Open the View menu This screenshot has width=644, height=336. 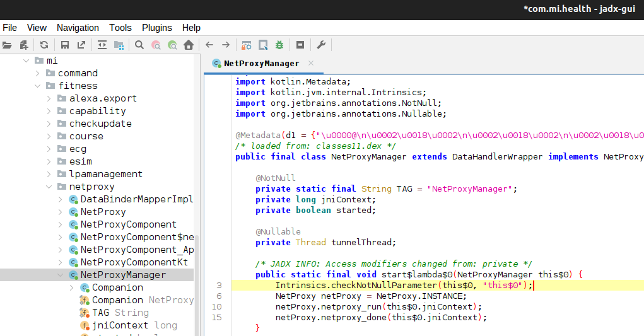point(37,28)
